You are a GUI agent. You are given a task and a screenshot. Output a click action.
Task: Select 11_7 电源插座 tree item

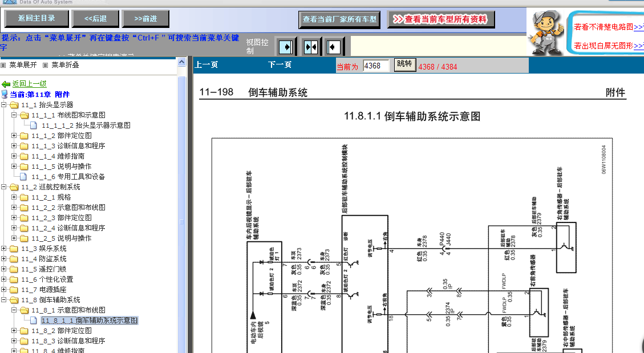point(43,289)
